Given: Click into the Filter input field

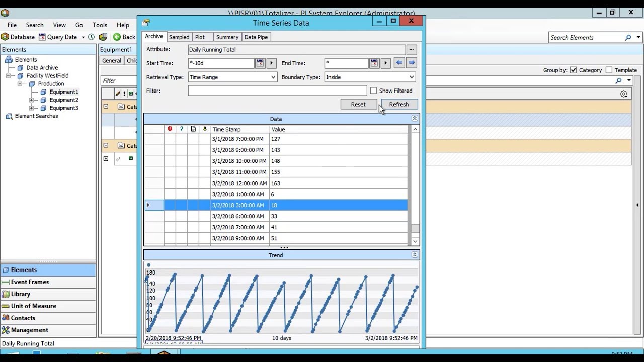Looking at the screenshot, I should pyautogui.click(x=277, y=91).
